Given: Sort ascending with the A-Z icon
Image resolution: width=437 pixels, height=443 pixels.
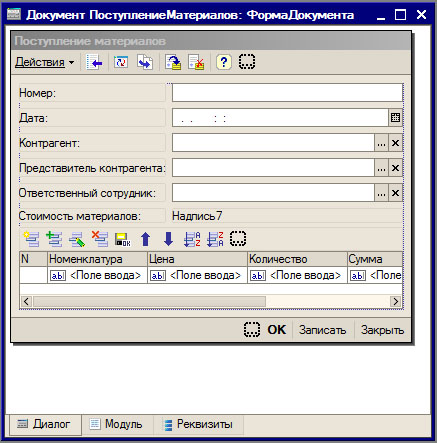Looking at the screenshot, I should coord(192,239).
